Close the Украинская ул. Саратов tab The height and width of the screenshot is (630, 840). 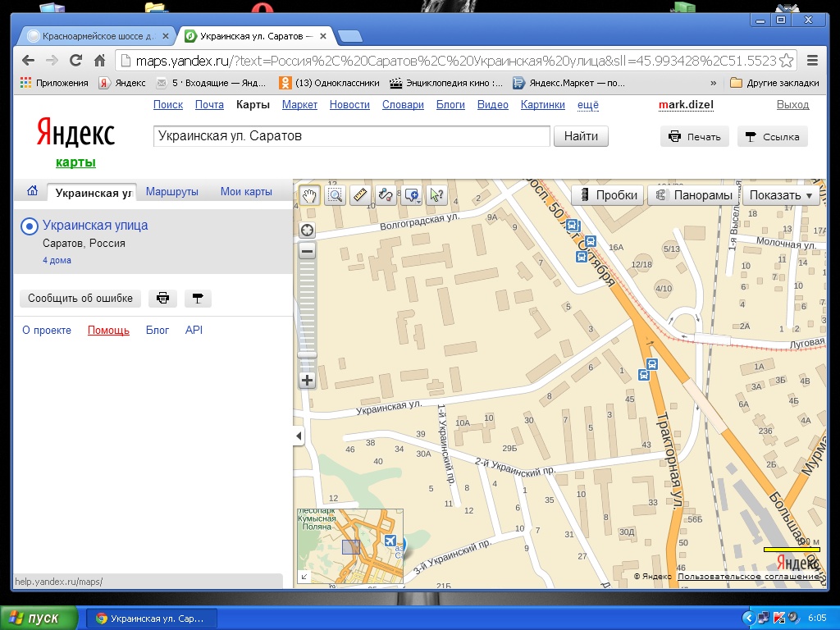323,36
